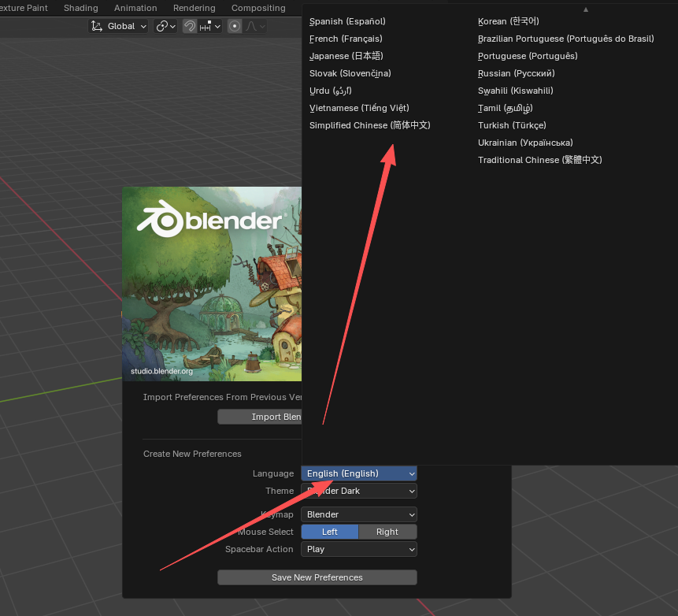The width and height of the screenshot is (678, 616).
Task: Open the Theme dropdown
Action: (358, 491)
